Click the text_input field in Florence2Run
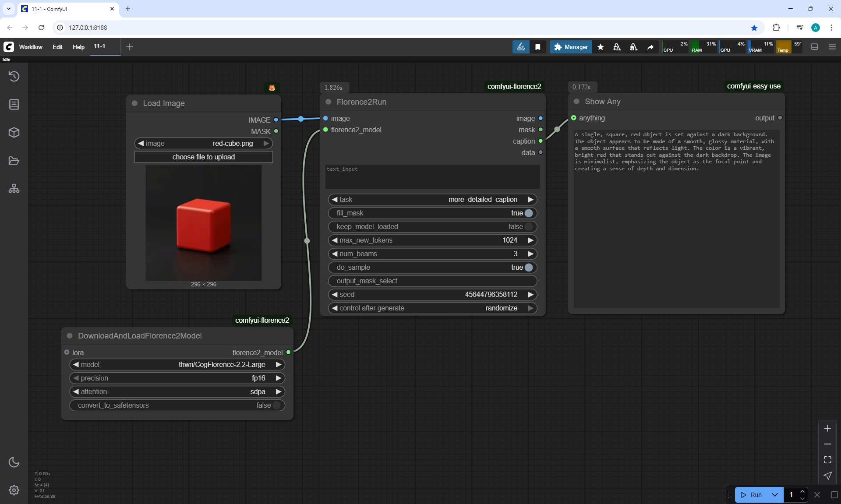The image size is (841, 504). [x=432, y=177]
